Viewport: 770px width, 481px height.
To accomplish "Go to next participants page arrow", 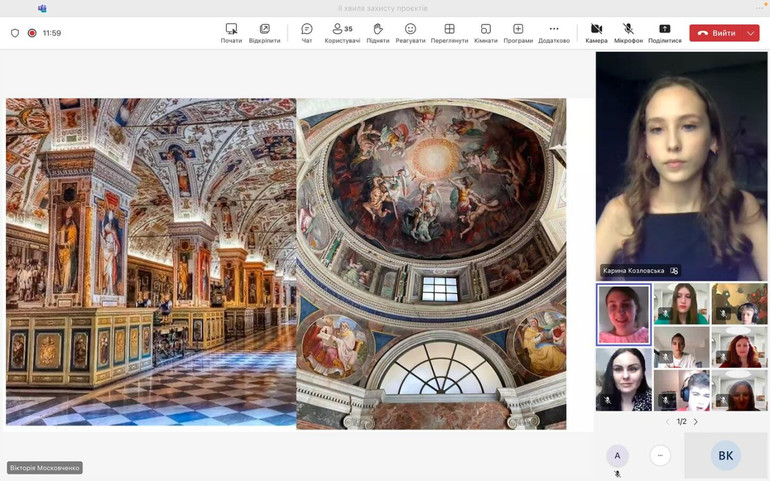I will [x=695, y=422].
